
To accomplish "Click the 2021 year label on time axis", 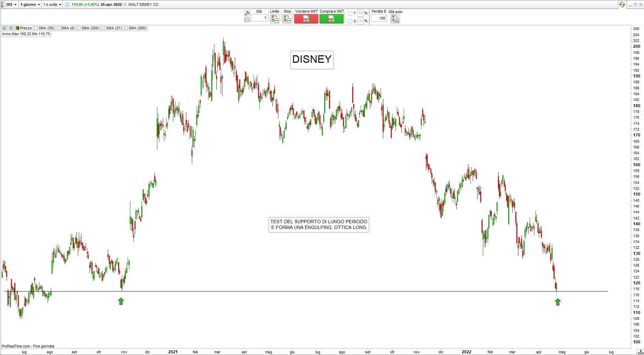I will point(173,352).
